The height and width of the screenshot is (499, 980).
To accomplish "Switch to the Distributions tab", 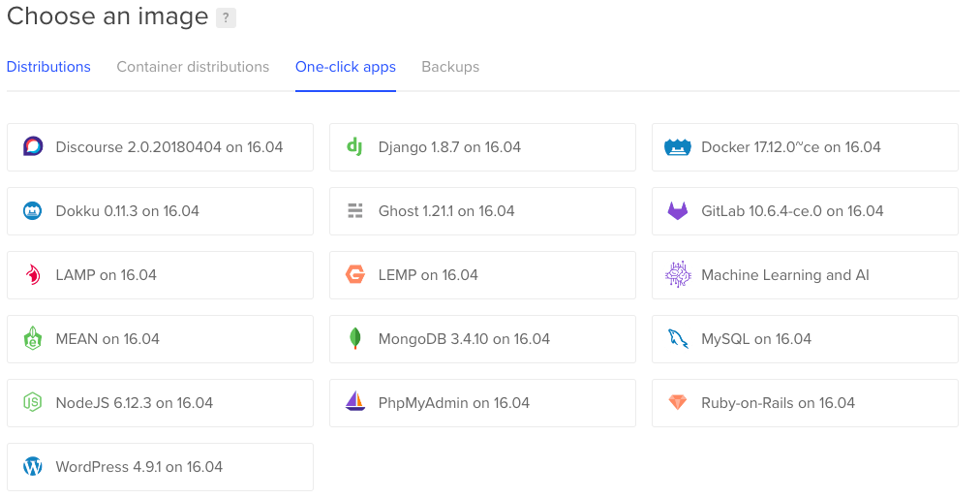I will [x=48, y=67].
